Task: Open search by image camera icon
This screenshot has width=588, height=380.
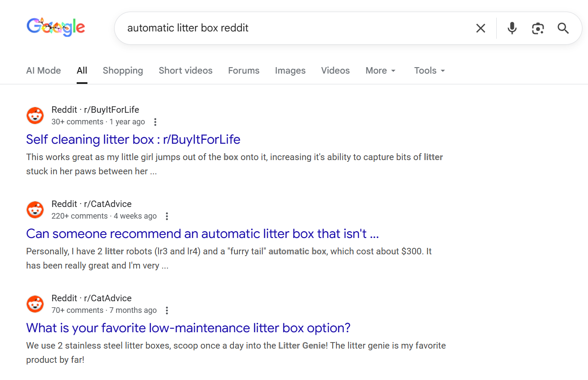Action: (538, 28)
